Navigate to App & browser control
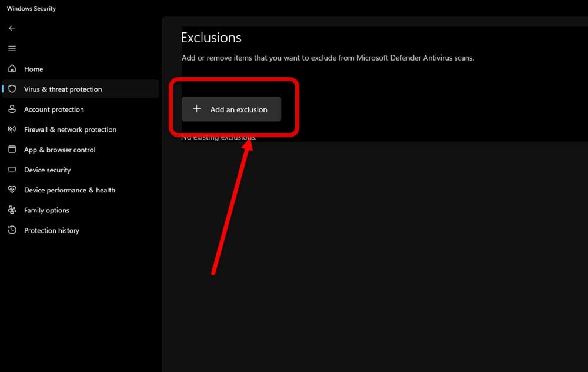The height and width of the screenshot is (372, 588). [81, 150]
